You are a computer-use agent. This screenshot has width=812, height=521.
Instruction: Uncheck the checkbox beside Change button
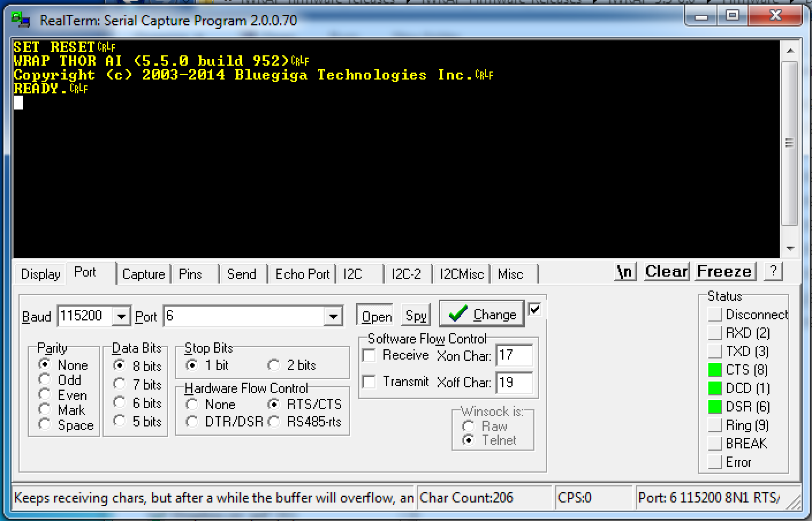click(x=534, y=309)
